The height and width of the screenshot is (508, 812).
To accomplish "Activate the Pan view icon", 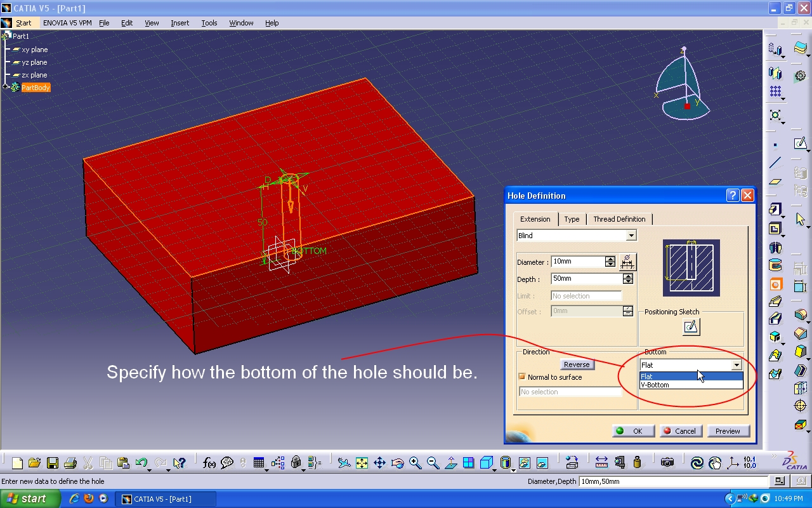I will point(379,463).
